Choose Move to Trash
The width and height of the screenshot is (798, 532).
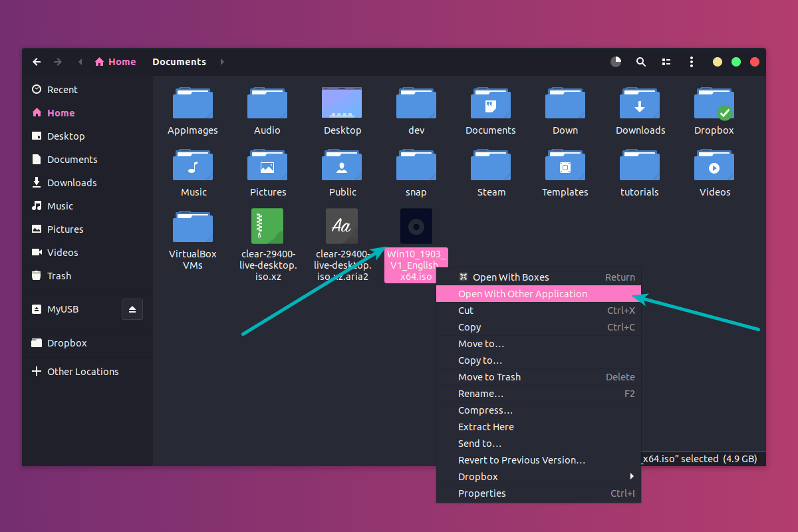tap(538, 377)
